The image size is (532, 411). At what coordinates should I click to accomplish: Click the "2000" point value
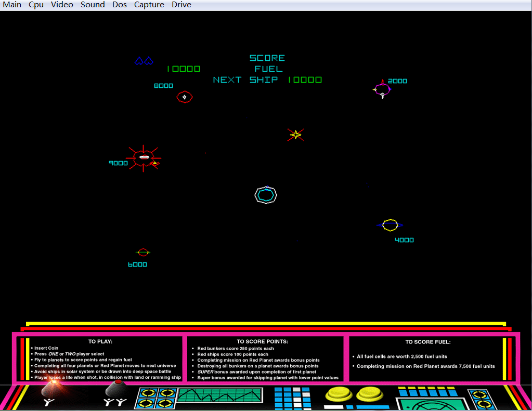coord(397,81)
